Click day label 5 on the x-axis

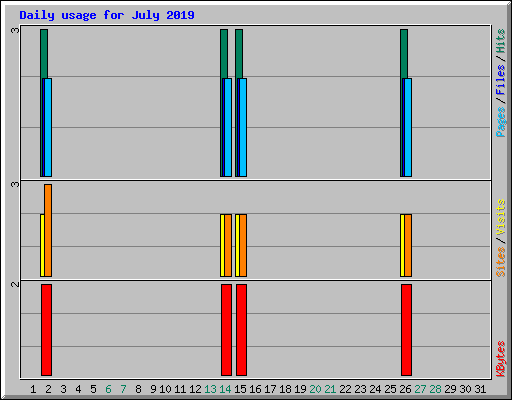93,389
